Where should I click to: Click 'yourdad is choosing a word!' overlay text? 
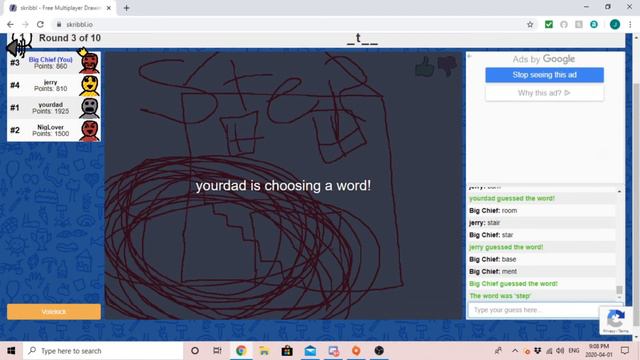point(283,186)
